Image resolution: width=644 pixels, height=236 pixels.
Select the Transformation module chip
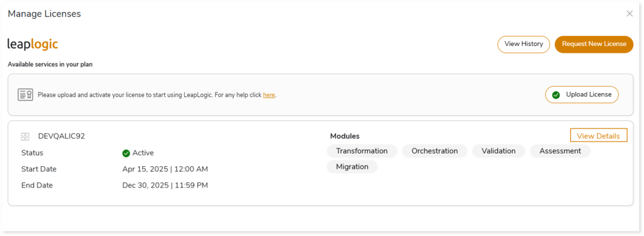coord(362,151)
